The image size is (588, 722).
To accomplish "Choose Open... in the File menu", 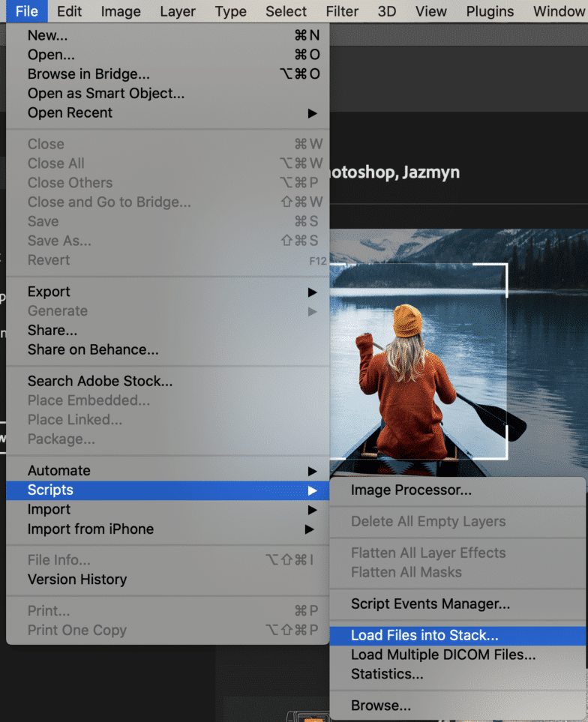I will pos(51,55).
